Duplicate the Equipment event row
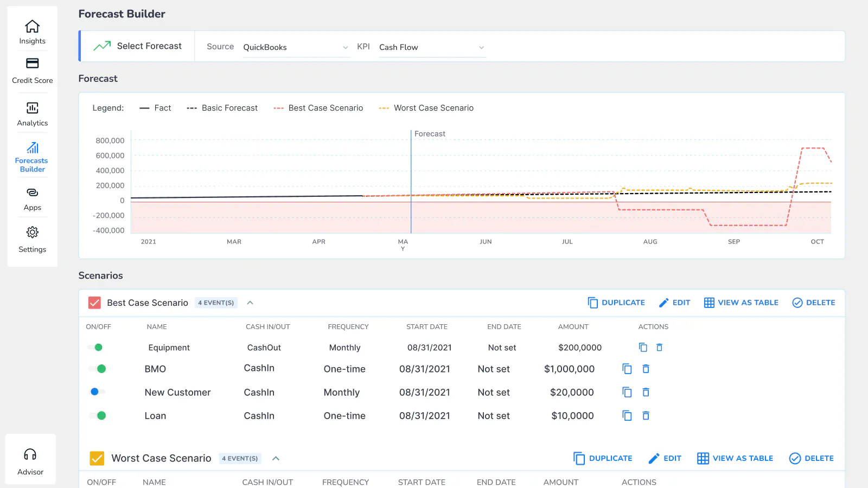The height and width of the screenshot is (488, 868). (x=643, y=348)
